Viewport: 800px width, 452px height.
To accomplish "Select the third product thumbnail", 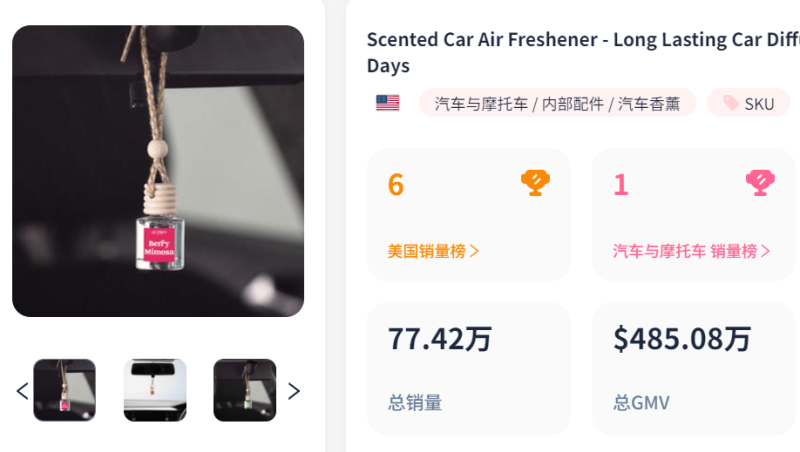I will [244, 390].
